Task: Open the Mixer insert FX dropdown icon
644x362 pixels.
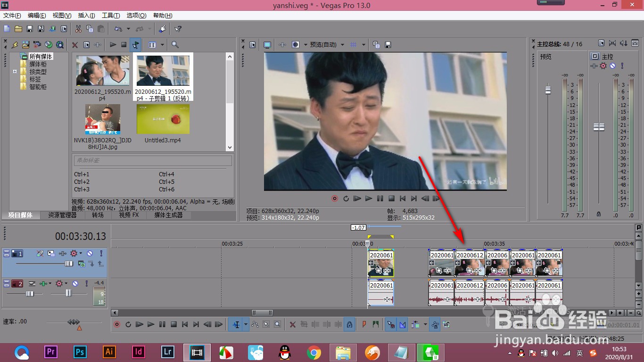Action: 595,66
